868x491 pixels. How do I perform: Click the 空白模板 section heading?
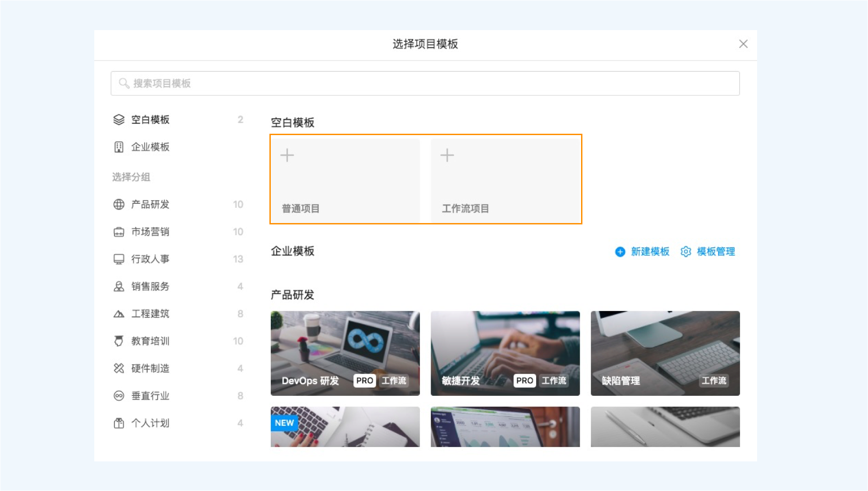(292, 123)
